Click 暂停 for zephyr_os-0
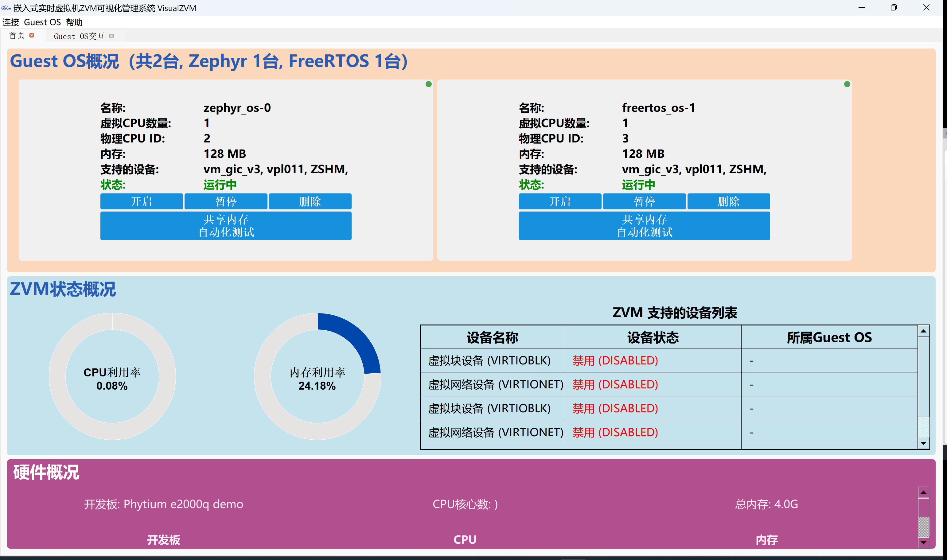Screen dimensions: 947x560 click(x=226, y=201)
